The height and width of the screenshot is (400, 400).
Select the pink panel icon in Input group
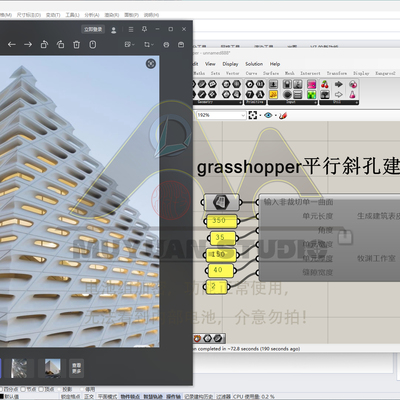coord(311,84)
